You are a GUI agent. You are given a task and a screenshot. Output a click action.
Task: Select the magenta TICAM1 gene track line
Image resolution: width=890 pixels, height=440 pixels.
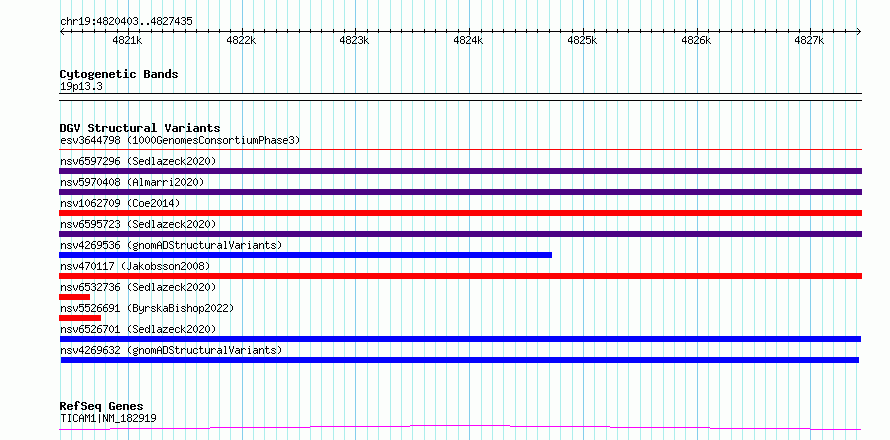click(460, 428)
